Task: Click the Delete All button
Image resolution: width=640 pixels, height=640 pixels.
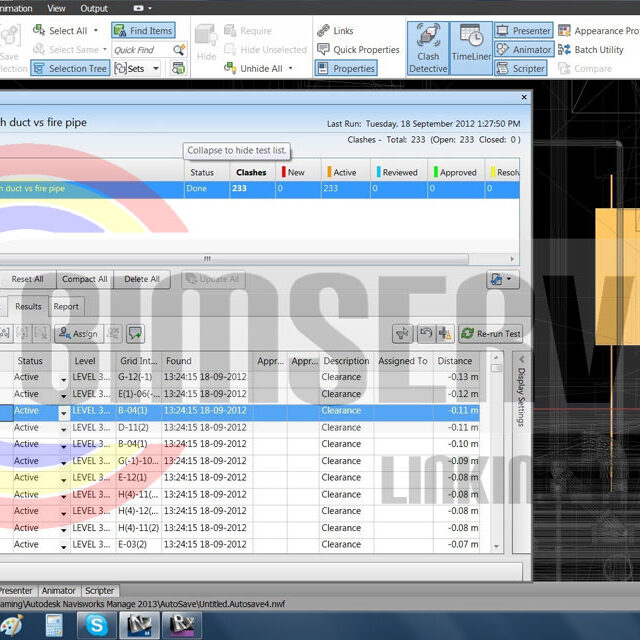Action: click(141, 279)
